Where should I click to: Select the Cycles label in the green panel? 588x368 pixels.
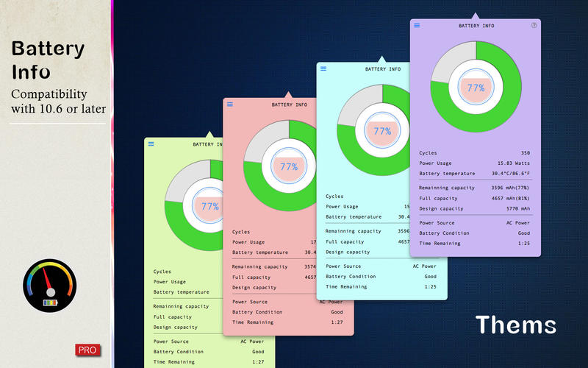click(162, 272)
